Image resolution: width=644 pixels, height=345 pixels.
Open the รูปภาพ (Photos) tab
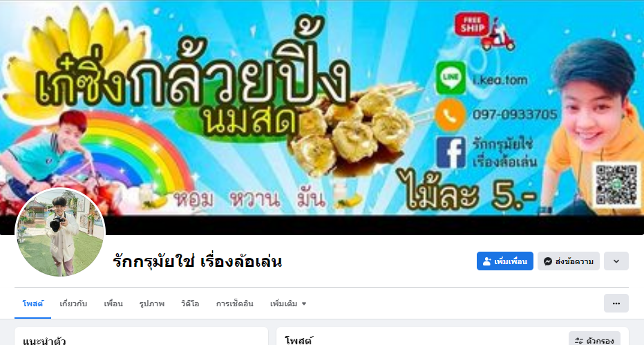pyautogui.click(x=151, y=304)
